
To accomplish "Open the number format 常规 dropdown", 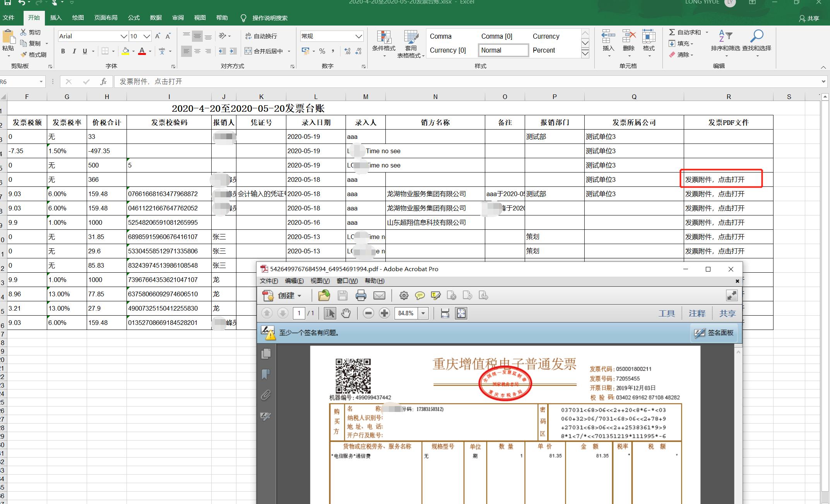I will point(359,36).
